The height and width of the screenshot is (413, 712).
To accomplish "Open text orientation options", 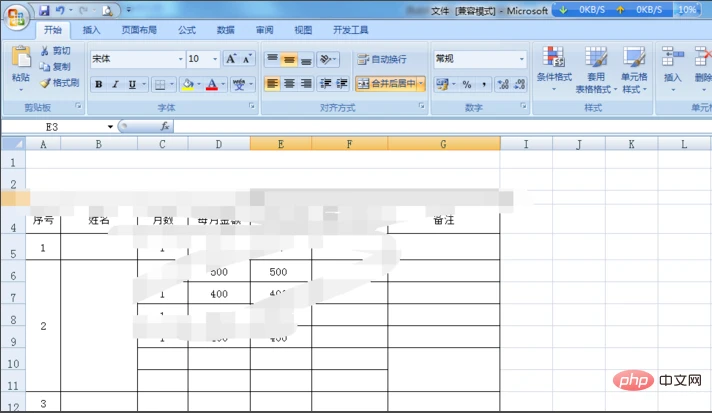I will click(x=328, y=59).
